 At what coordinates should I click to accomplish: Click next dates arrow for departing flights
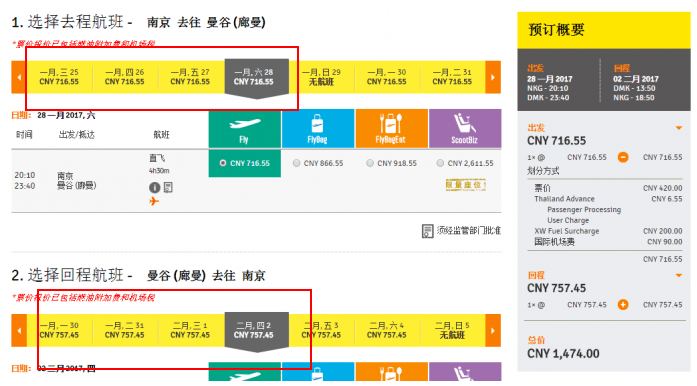(493, 77)
